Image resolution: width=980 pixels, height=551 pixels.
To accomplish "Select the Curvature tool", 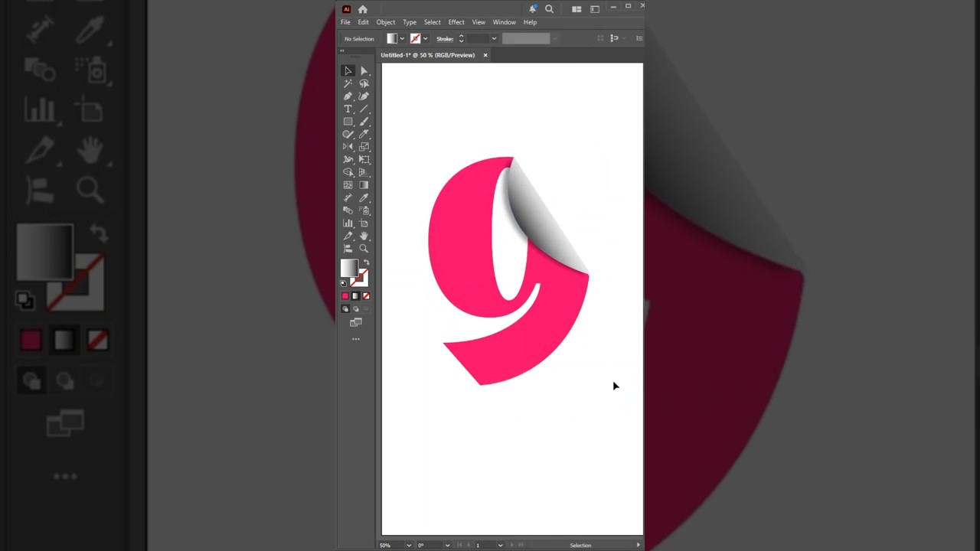I will click(364, 96).
